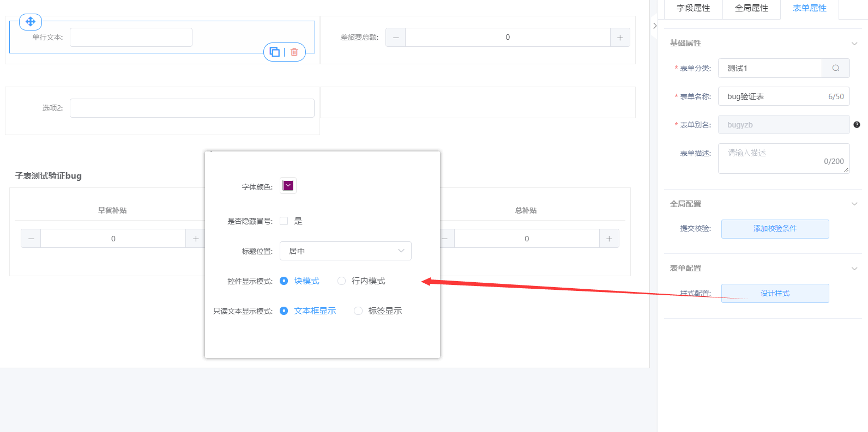Click the copy icon on selected field
This screenshot has height=432, width=868.
click(x=275, y=52)
